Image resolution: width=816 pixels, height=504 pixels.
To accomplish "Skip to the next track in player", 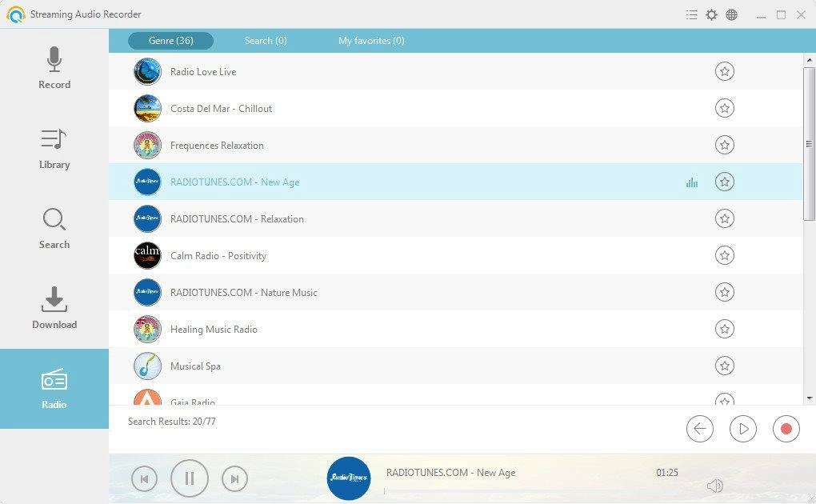I will pyautogui.click(x=234, y=478).
